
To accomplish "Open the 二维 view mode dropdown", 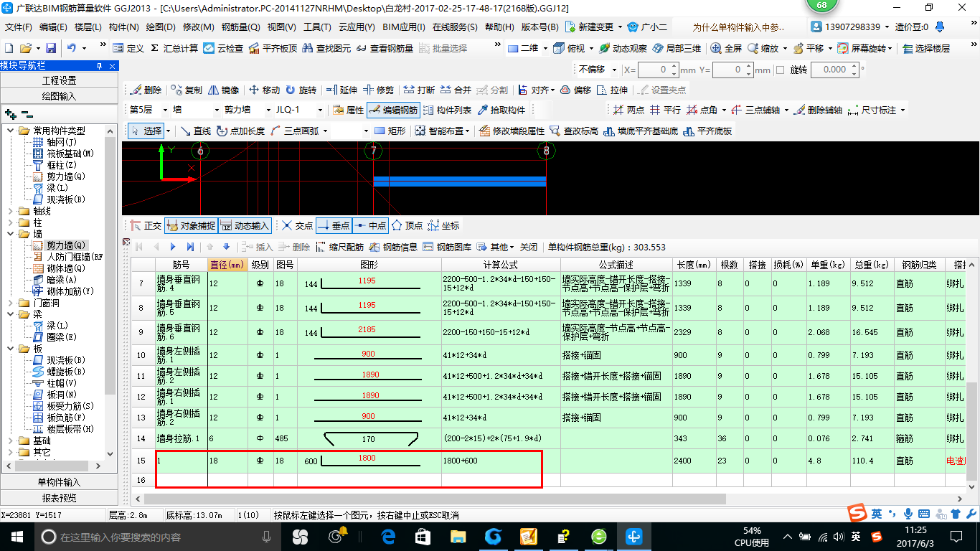I will (527, 48).
